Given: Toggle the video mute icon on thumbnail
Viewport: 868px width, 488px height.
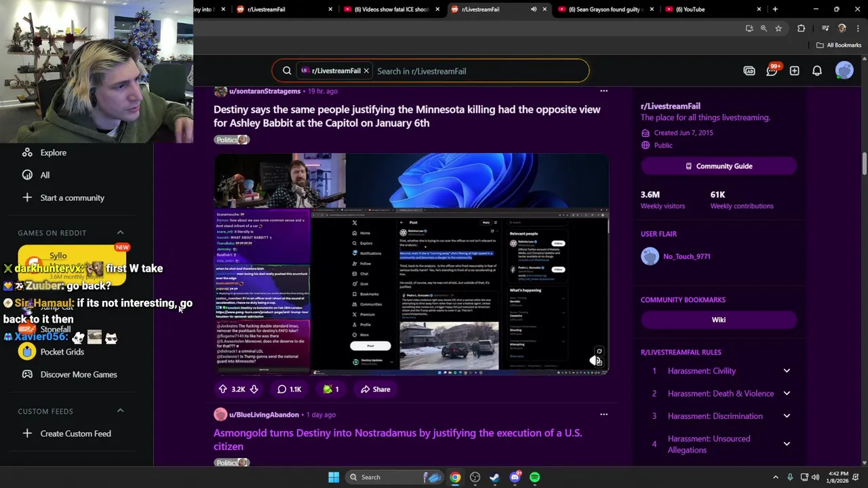Looking at the screenshot, I should (595, 361).
